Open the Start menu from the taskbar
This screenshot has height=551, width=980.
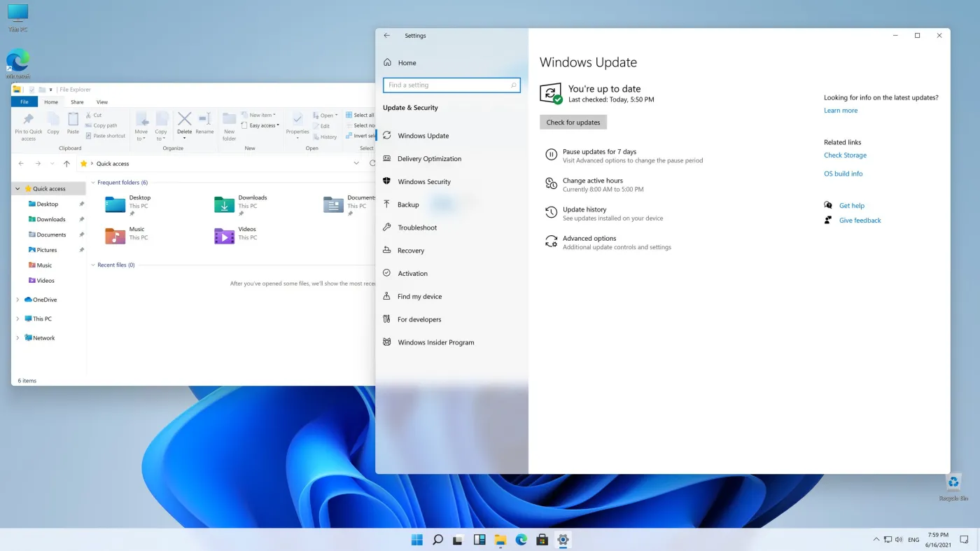click(x=417, y=540)
